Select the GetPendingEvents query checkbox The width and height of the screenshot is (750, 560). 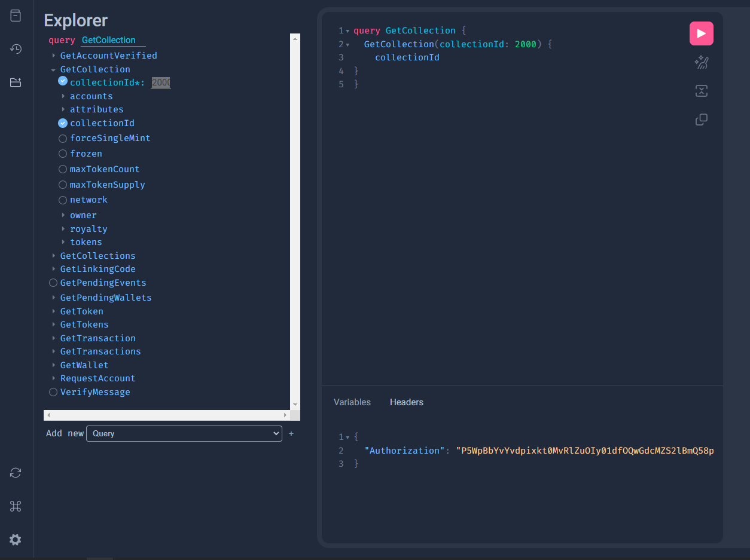click(53, 283)
